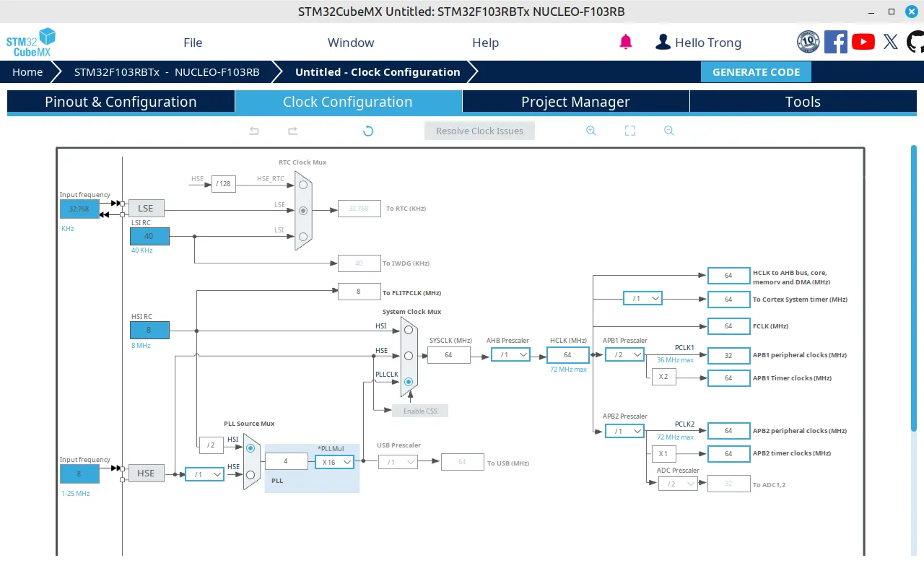Click the user profile icon
Image resolution: width=924 pixels, height=563 pixels.
663,42
